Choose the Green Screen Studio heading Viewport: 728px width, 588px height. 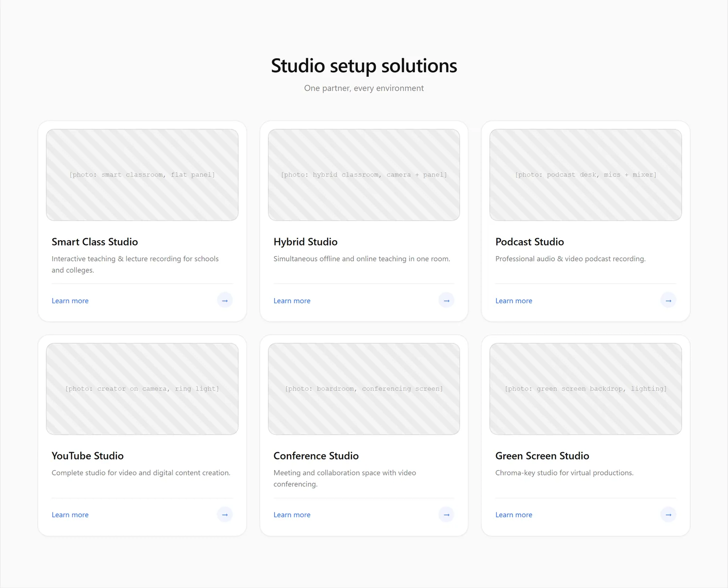point(543,456)
